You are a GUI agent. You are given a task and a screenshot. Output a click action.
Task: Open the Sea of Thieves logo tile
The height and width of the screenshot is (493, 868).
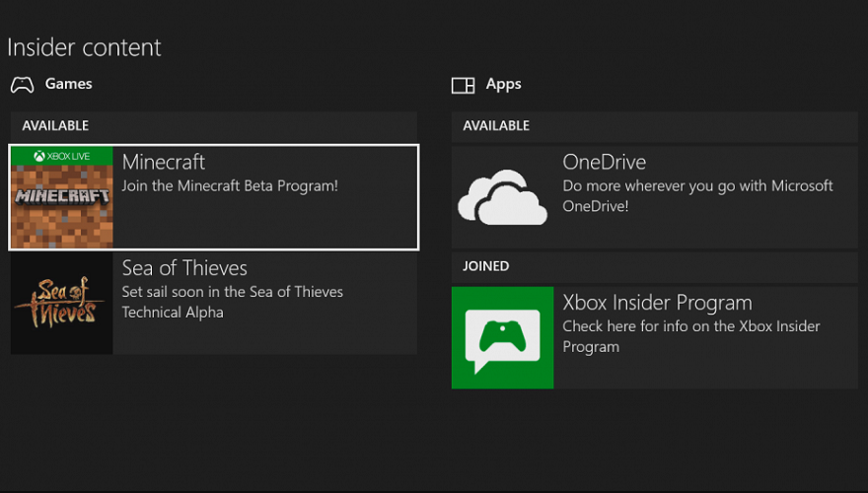(62, 304)
